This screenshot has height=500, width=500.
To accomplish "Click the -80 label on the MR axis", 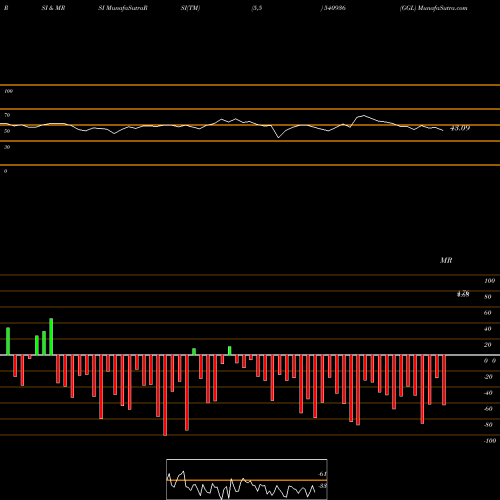I will click(x=488, y=425).
